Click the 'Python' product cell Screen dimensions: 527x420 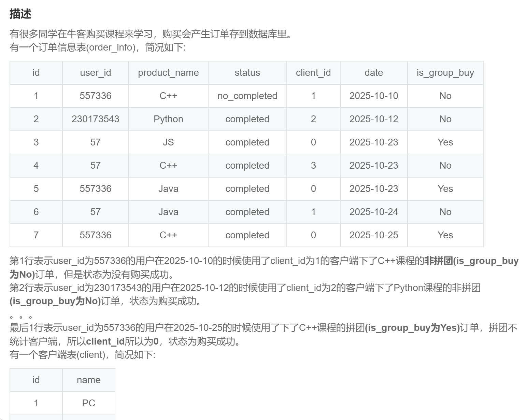click(168, 119)
